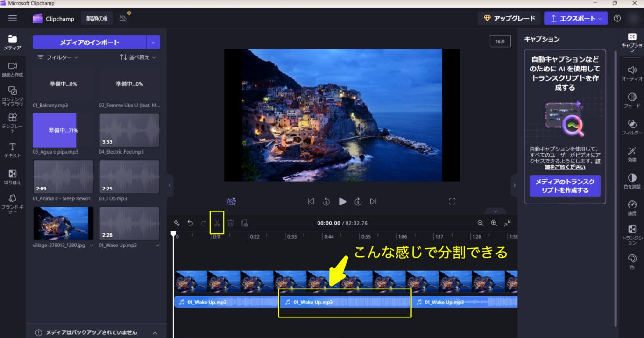Open the ブランドキット sidebar tab
644x338 pixels.
point(13,204)
